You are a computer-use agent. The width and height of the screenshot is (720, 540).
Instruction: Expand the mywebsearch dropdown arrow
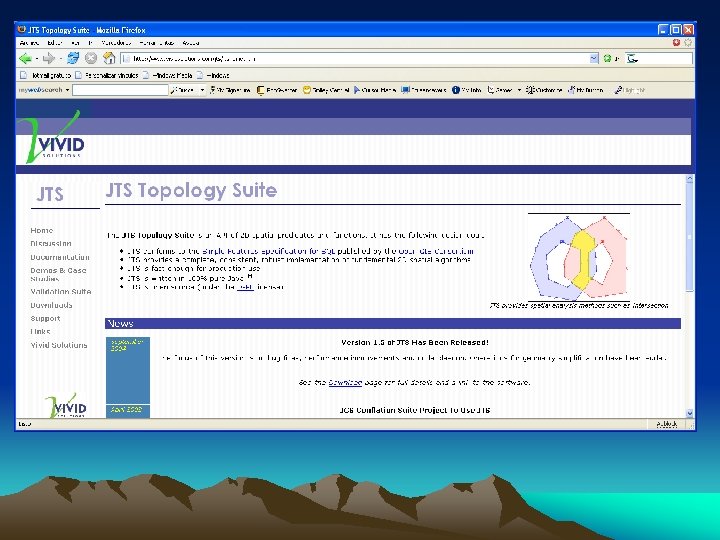[x=67, y=90]
